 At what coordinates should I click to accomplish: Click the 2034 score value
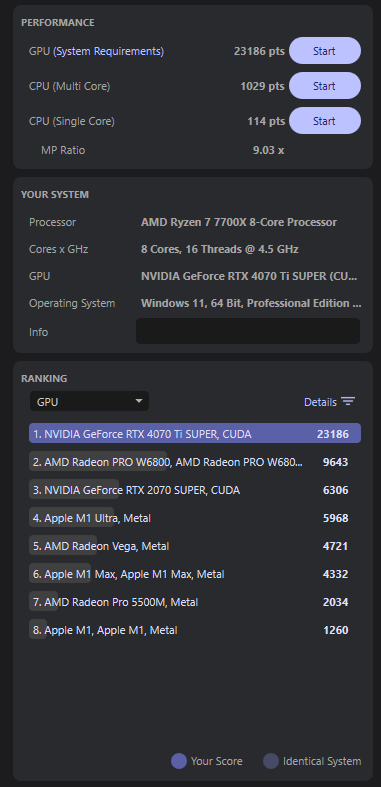point(335,602)
